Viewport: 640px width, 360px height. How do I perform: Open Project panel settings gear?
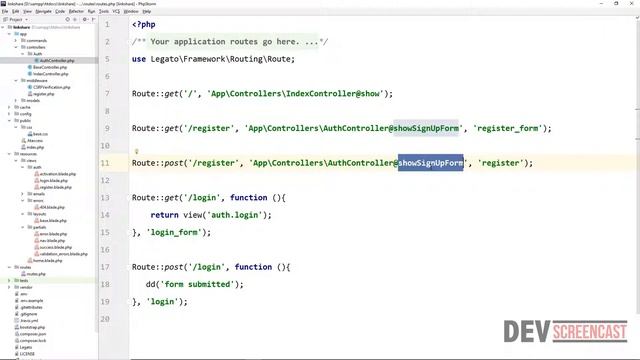pyautogui.click(x=85, y=19)
